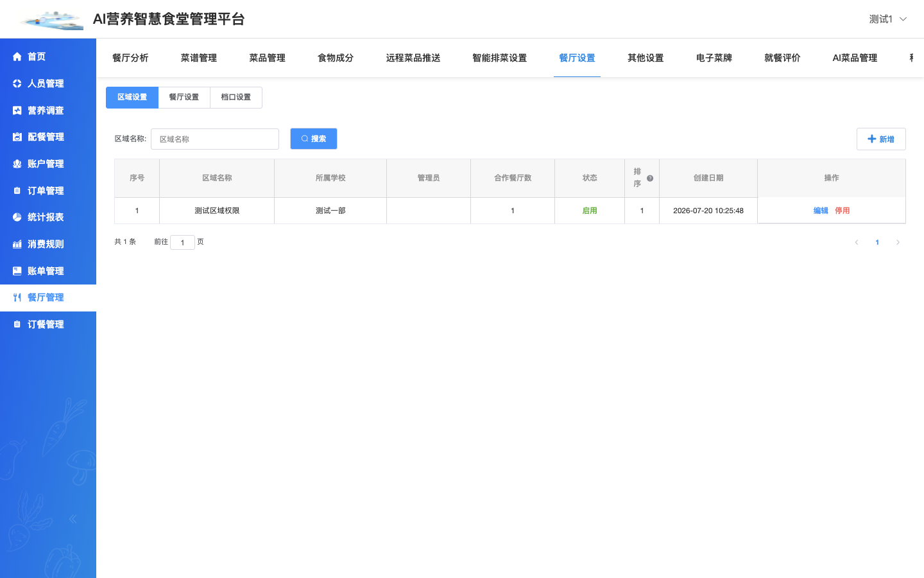The image size is (924, 578).
Task: Click the 区域名称 column header
Action: (x=217, y=178)
